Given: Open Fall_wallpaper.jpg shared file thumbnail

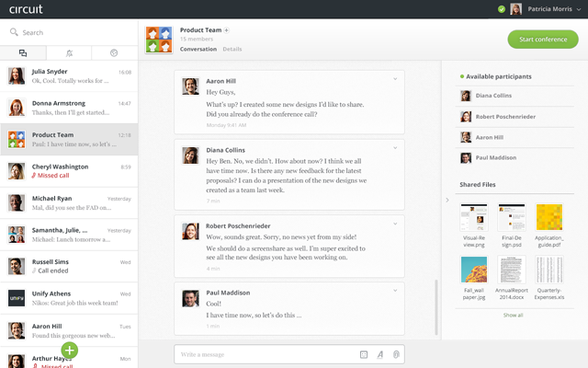Looking at the screenshot, I should coord(474,270).
